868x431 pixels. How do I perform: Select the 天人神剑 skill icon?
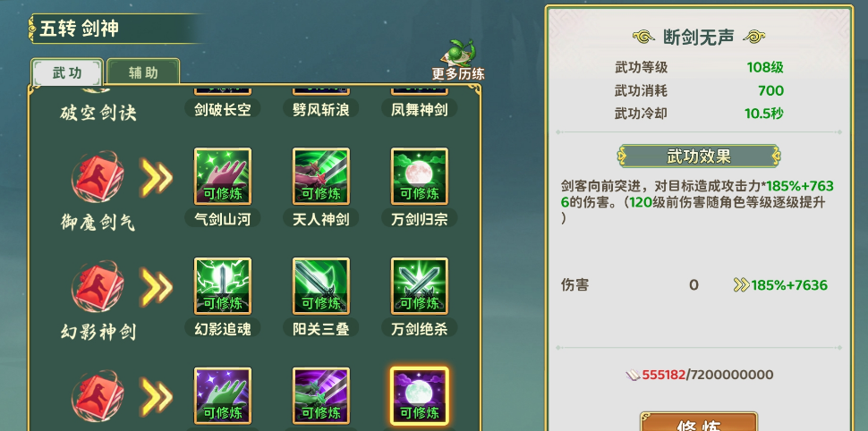pyautogui.click(x=321, y=176)
